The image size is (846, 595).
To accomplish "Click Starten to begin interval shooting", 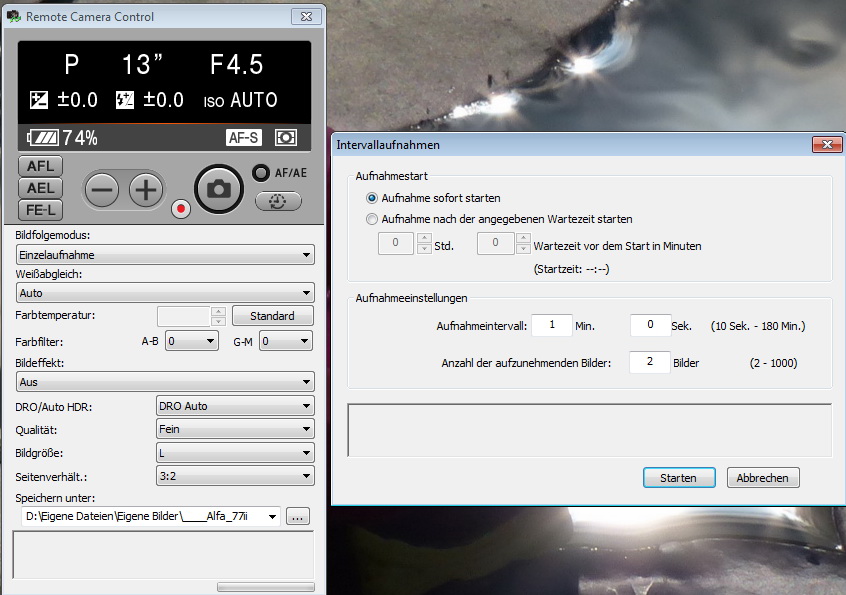I will pyautogui.click(x=678, y=478).
